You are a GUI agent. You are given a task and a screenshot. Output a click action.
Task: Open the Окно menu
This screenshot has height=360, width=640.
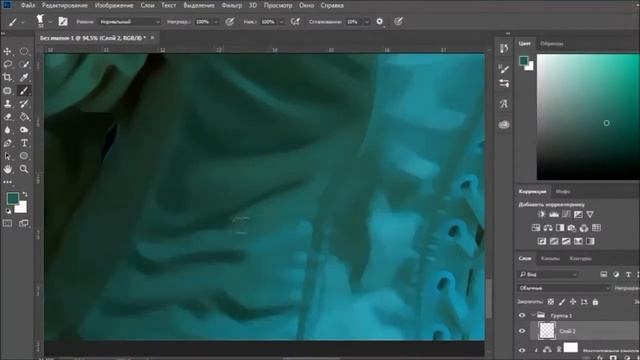(x=306, y=5)
